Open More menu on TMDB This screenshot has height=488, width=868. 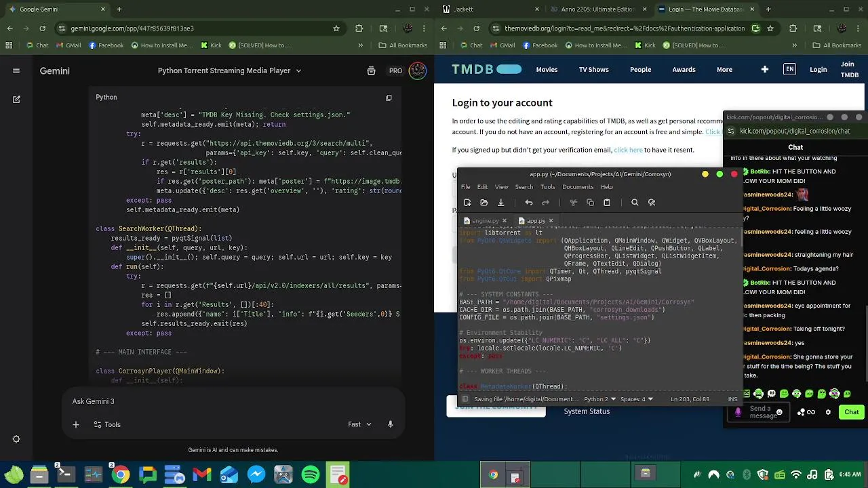(x=724, y=69)
